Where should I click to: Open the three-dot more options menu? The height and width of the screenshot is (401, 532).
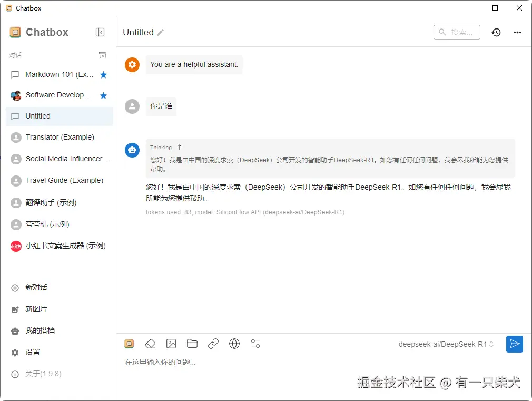(x=517, y=32)
